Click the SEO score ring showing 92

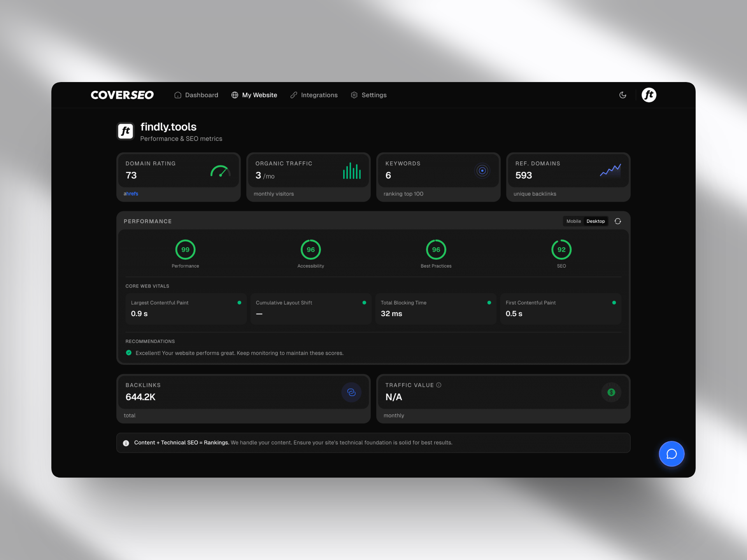click(561, 250)
